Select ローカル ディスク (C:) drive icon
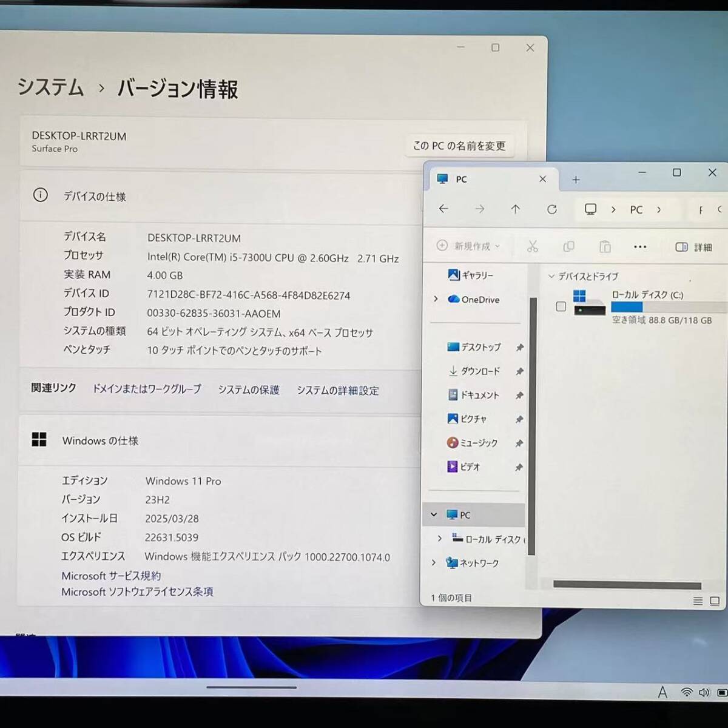Image resolution: width=728 pixels, height=728 pixels. (589, 303)
